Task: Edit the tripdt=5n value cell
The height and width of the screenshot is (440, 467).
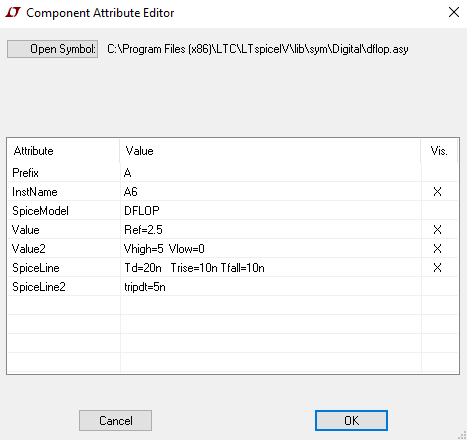Action: tap(271, 287)
